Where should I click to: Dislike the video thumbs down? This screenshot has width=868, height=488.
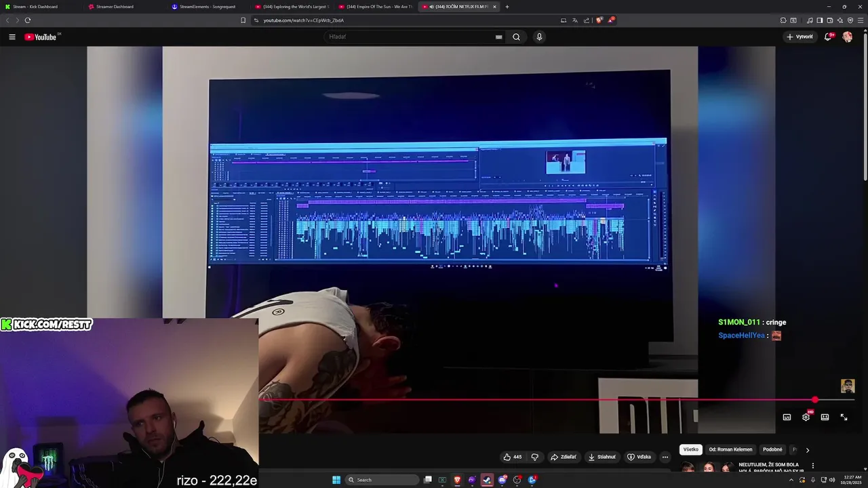pos(535,457)
